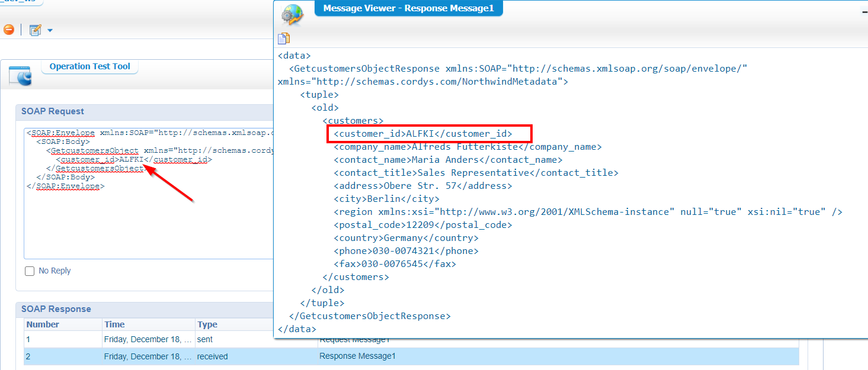Click the notepad with pencil toolbar icon
Viewport: 868px width, 370px height.
tap(36, 30)
